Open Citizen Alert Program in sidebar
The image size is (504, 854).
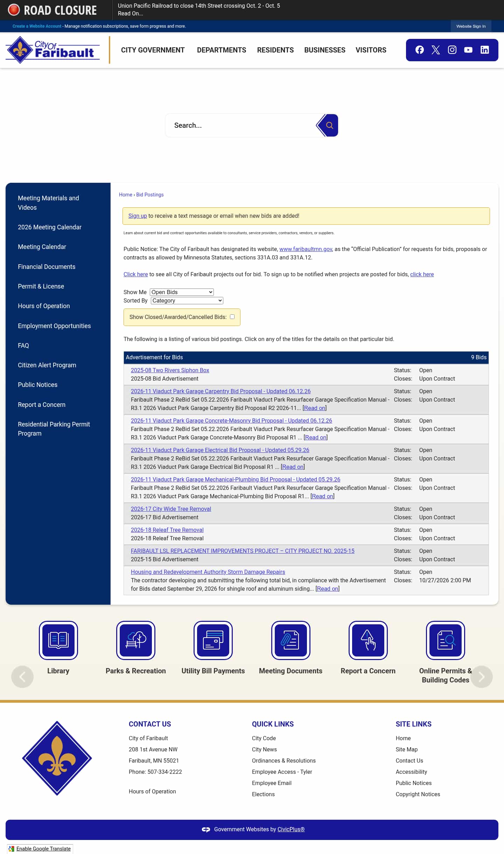coord(47,365)
